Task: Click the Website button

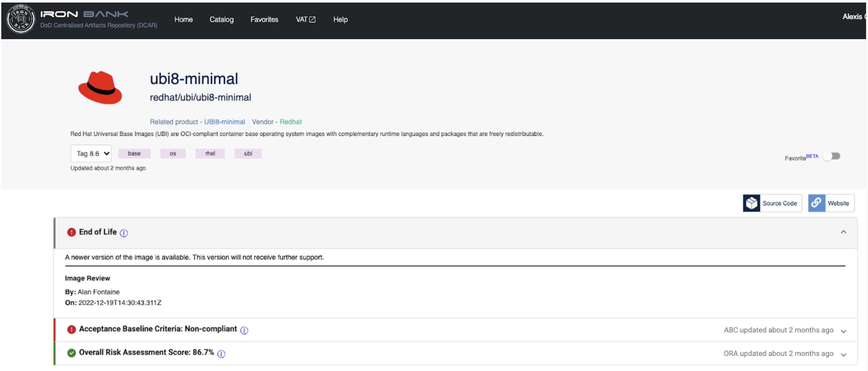Action: pyautogui.click(x=831, y=203)
